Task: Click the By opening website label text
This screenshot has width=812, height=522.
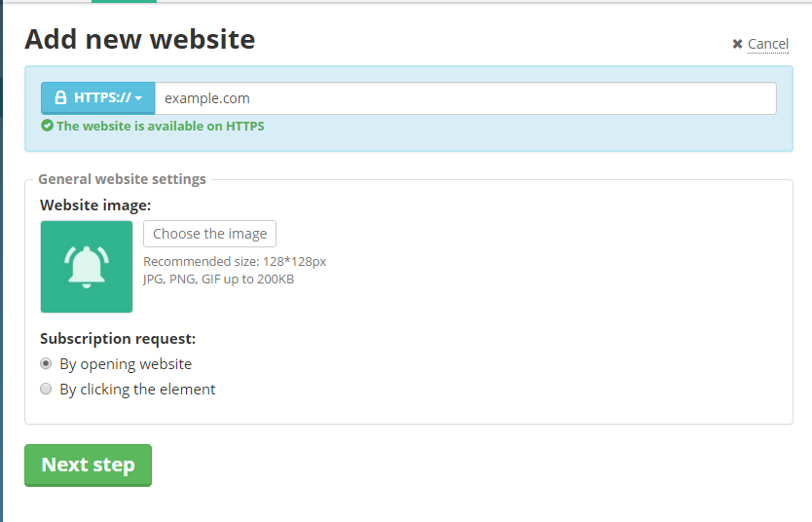Action: [x=126, y=364]
